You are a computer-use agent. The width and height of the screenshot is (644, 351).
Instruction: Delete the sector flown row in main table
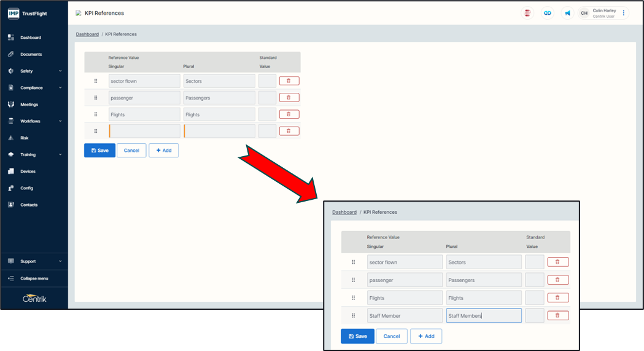coord(289,81)
